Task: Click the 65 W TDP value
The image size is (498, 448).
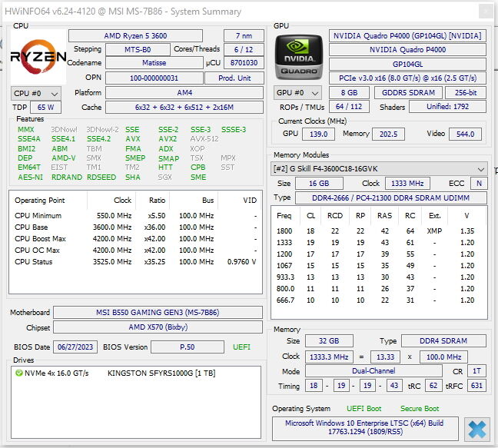Action: 46,108
